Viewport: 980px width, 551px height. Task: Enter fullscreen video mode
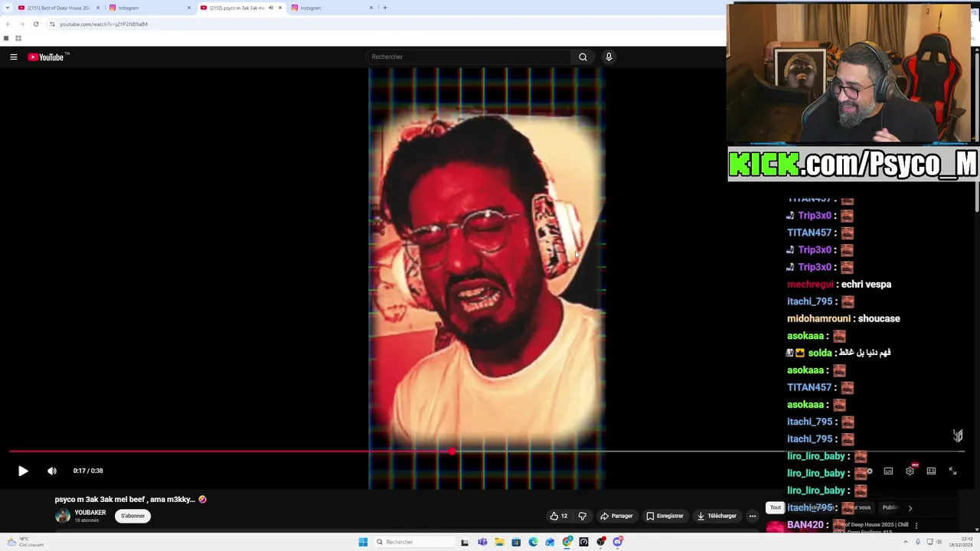tap(952, 471)
